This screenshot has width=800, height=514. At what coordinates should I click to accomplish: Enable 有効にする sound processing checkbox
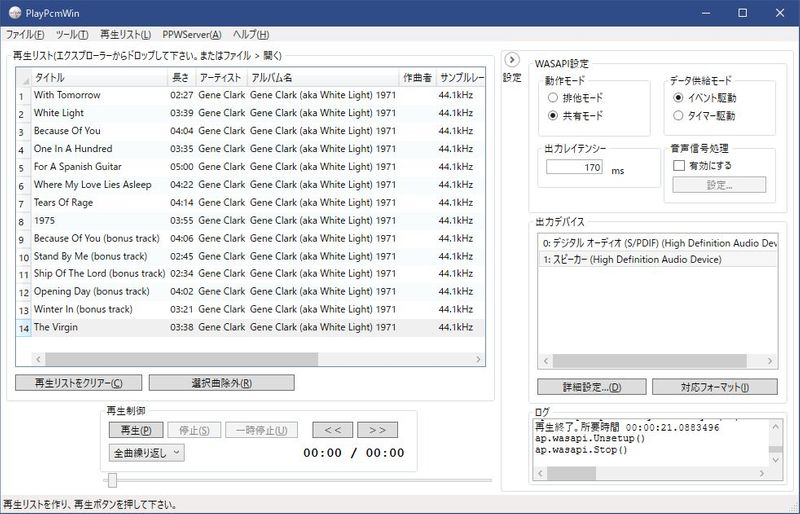point(680,165)
